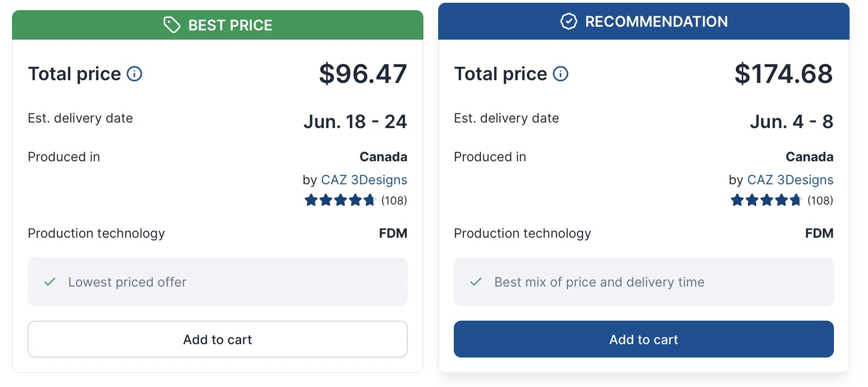Click the star rating in the Best Price card
868x387 pixels.
[340, 200]
